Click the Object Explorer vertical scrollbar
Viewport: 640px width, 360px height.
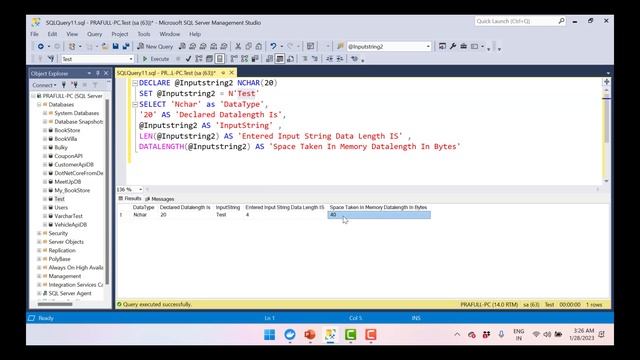[x=107, y=192]
